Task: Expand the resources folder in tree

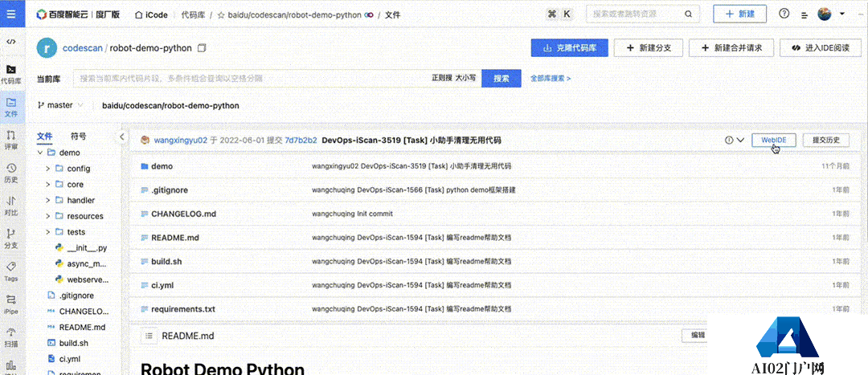Action: tap(47, 216)
